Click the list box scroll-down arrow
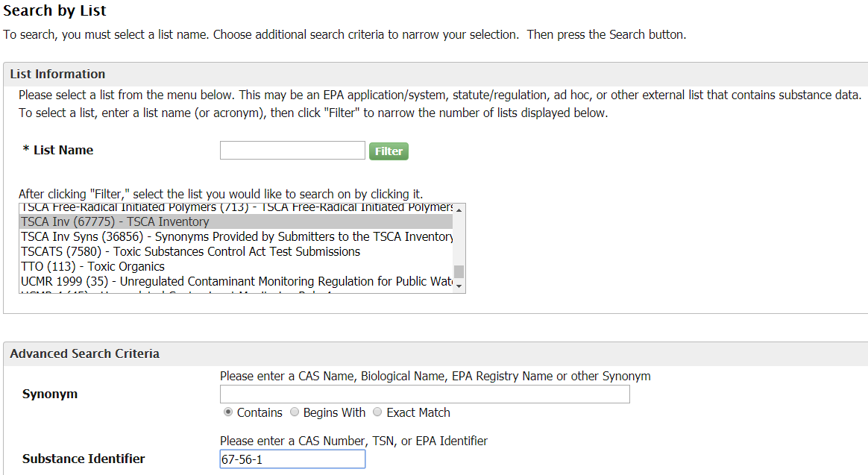Image resolution: width=868 pixels, height=475 pixels. coord(459,286)
